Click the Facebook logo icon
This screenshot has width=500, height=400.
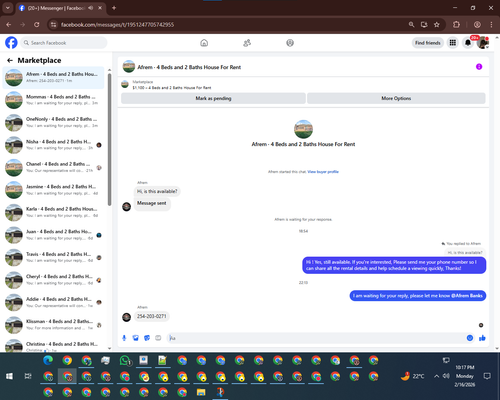tap(11, 43)
